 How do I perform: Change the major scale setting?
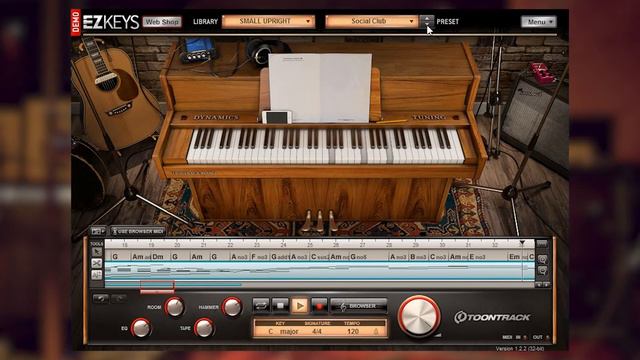(289, 331)
